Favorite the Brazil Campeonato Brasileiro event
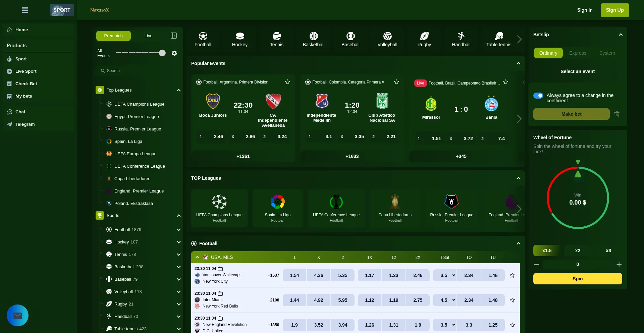 tap(506, 82)
